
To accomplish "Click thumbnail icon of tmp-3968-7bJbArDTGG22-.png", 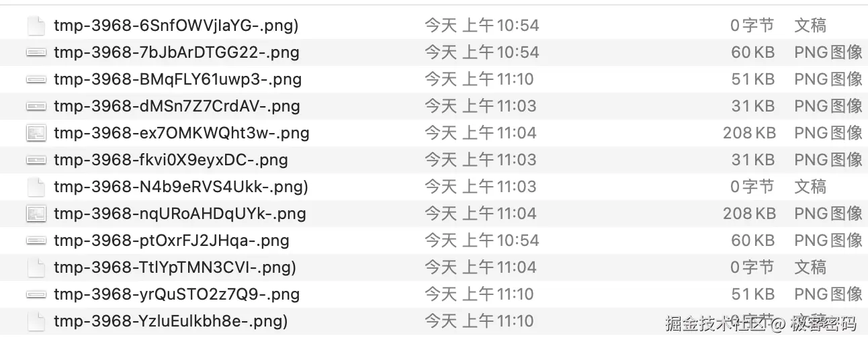I will point(36,52).
